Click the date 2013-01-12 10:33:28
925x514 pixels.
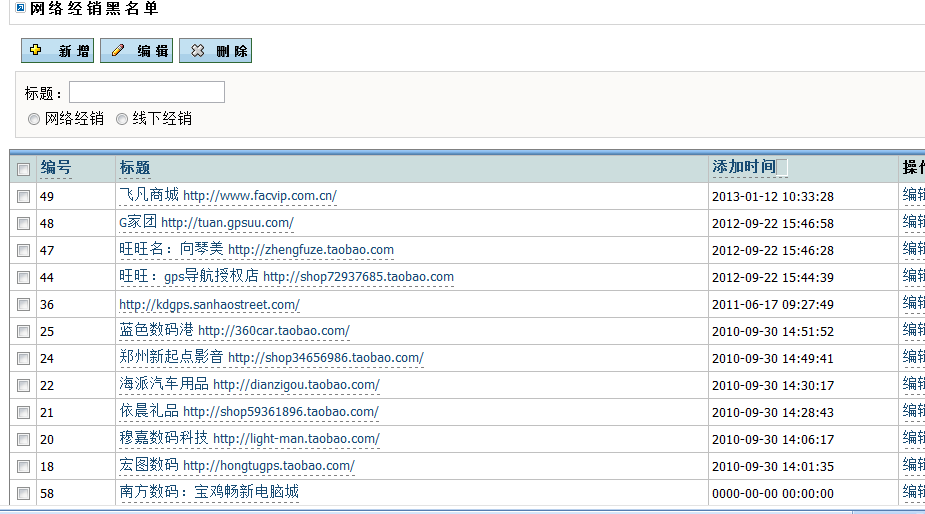click(x=773, y=197)
